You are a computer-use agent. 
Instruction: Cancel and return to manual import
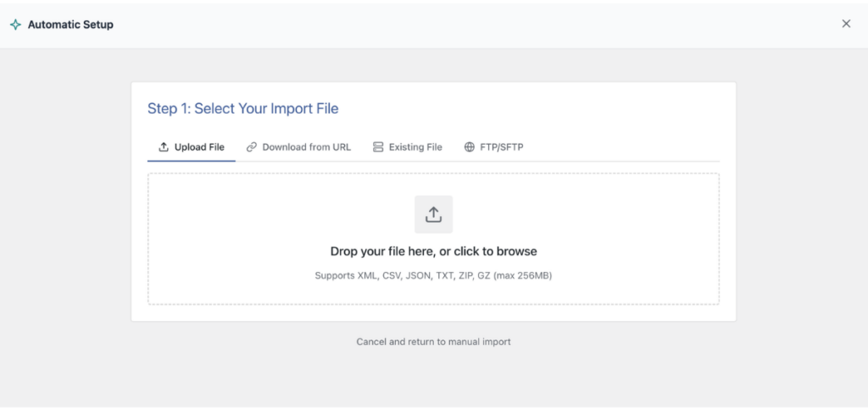tap(433, 341)
